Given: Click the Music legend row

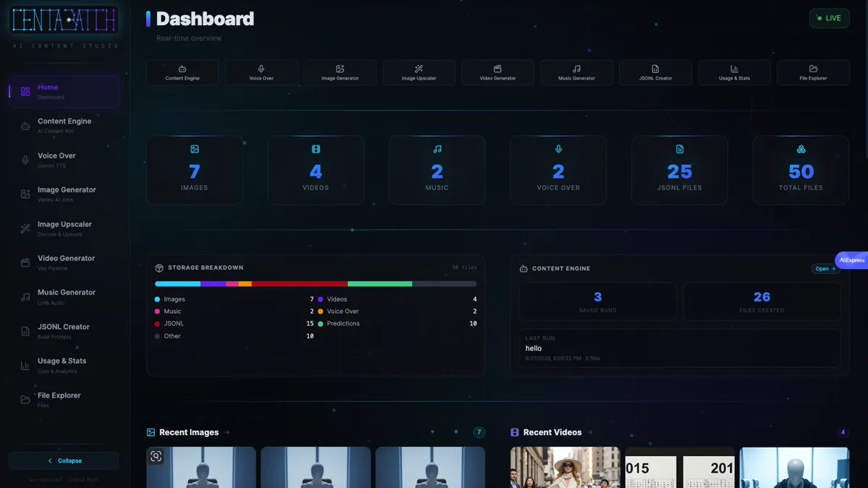Looking at the screenshot, I should pos(234,312).
